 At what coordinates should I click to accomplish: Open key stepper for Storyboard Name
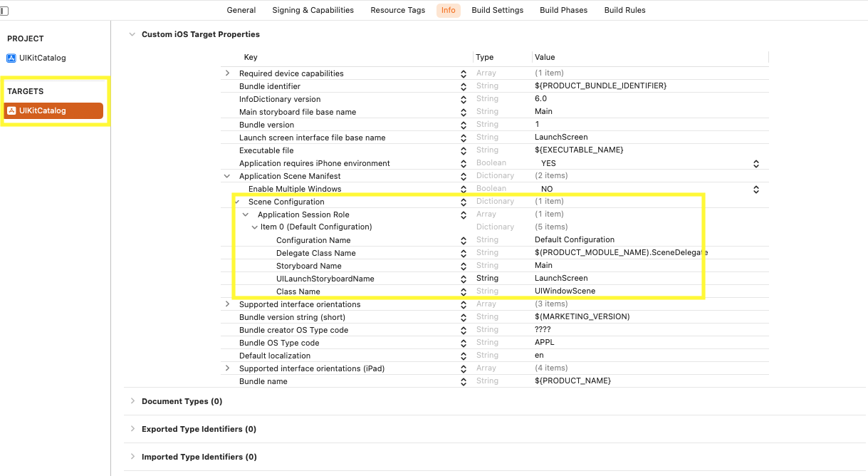coord(464,266)
